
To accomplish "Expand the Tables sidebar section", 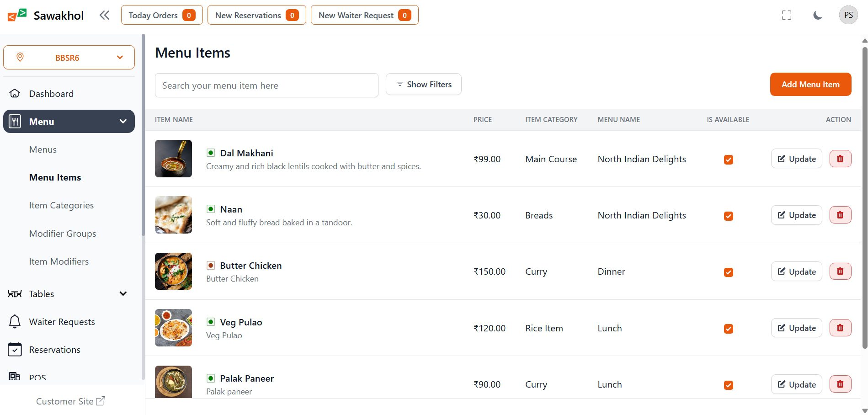I will click(x=122, y=294).
